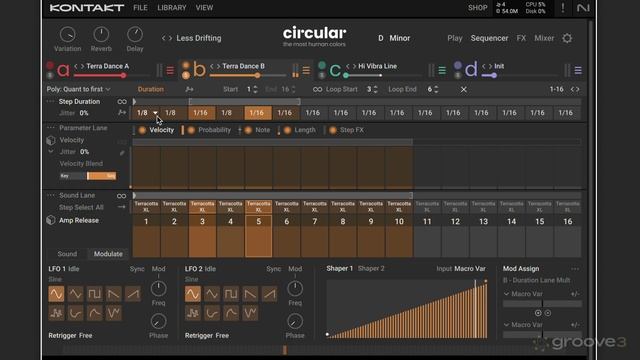Open the Poly: Quant to first dropdown
This screenshot has width=640, height=360.
pos(78,89)
